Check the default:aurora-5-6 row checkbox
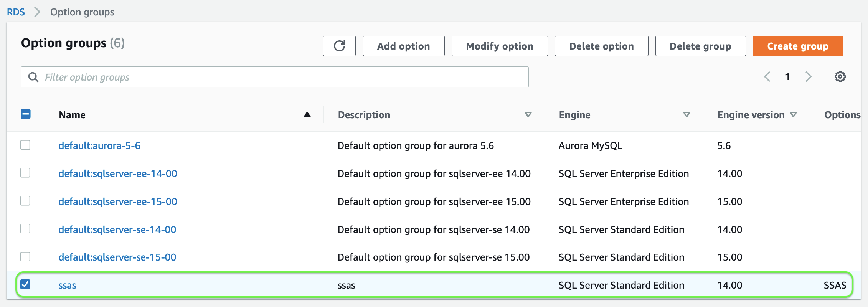The width and height of the screenshot is (868, 307). coord(25,145)
